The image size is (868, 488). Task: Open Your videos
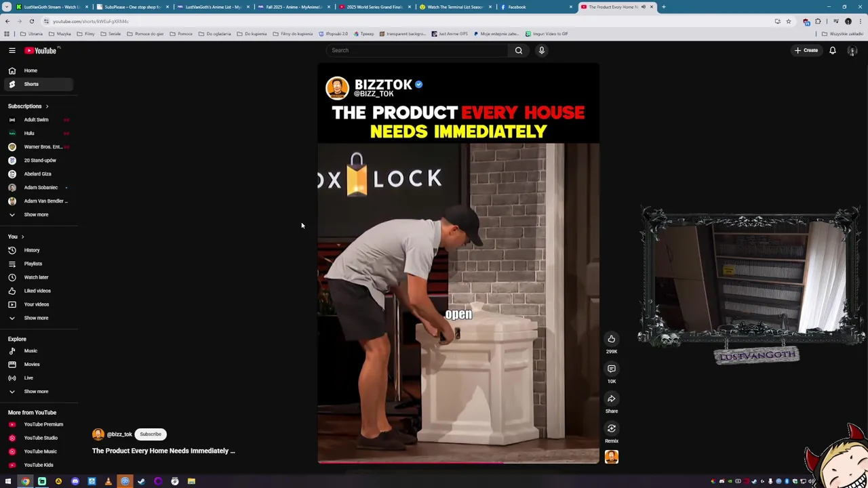pyautogui.click(x=38, y=304)
